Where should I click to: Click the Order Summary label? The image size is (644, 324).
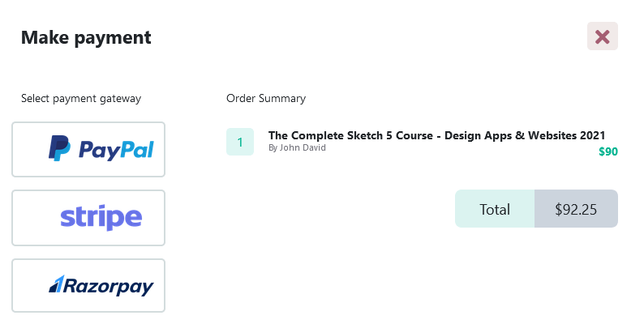tap(266, 99)
